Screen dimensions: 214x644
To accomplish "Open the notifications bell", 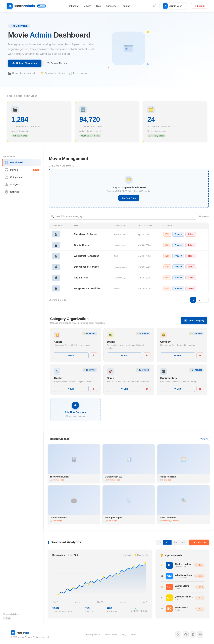I will point(154,6).
